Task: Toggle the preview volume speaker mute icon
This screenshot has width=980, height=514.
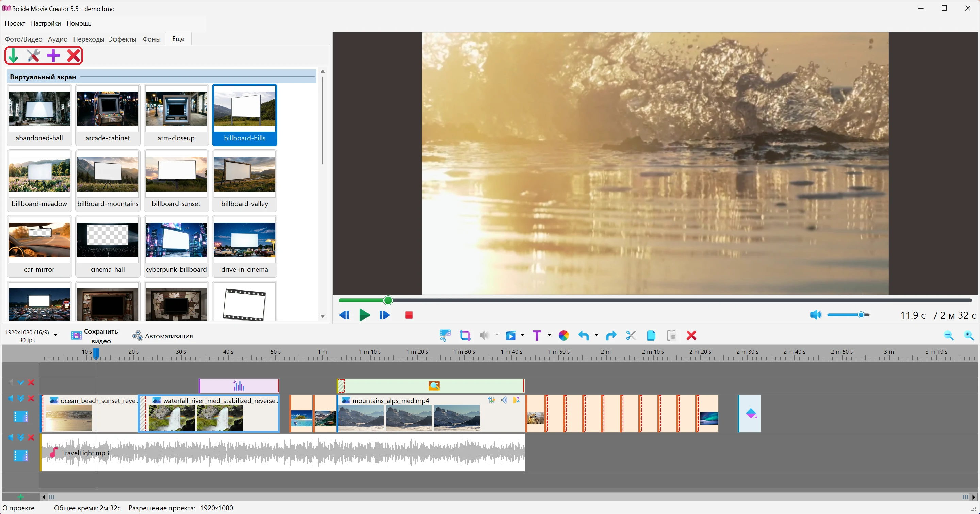Action: (x=815, y=315)
